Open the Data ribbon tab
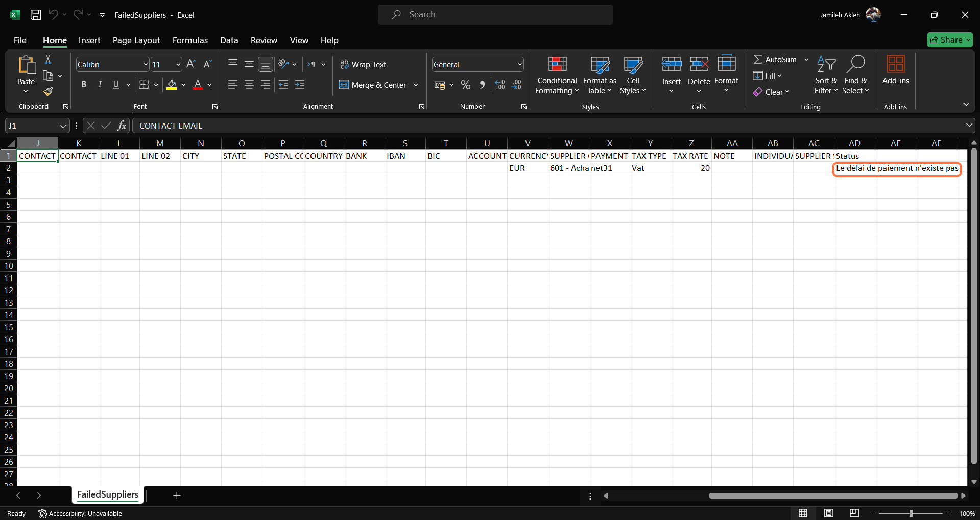 pos(229,40)
